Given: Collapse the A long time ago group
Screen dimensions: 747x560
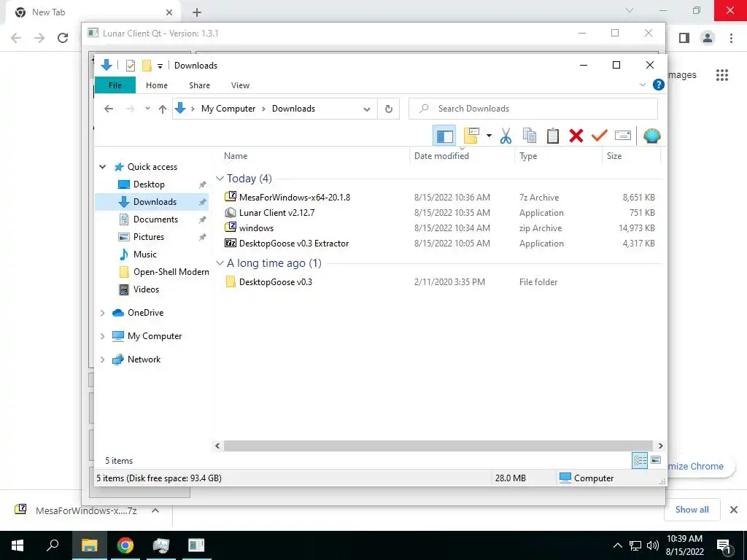Looking at the screenshot, I should [220, 263].
